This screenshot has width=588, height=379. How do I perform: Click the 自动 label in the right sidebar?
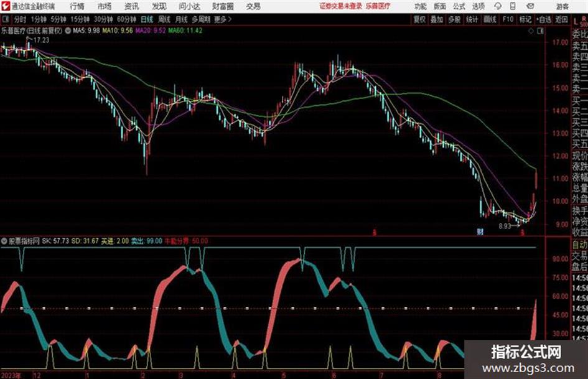[580, 245]
